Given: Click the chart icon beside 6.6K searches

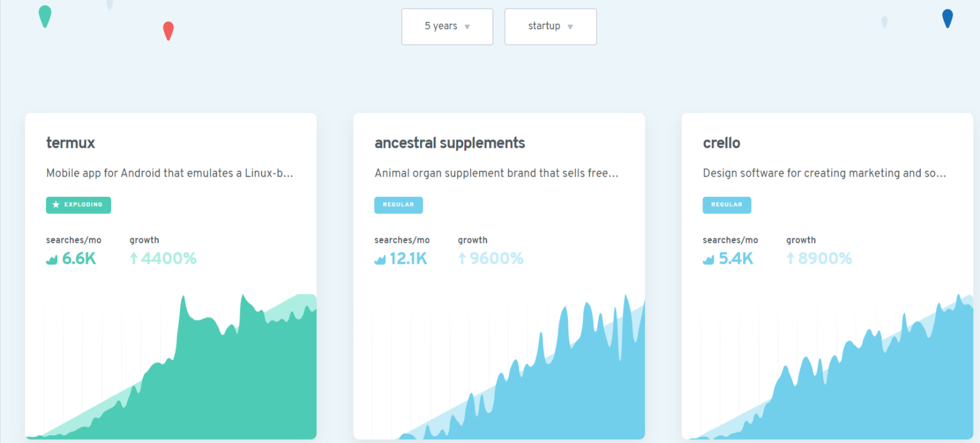Looking at the screenshot, I should (51, 259).
